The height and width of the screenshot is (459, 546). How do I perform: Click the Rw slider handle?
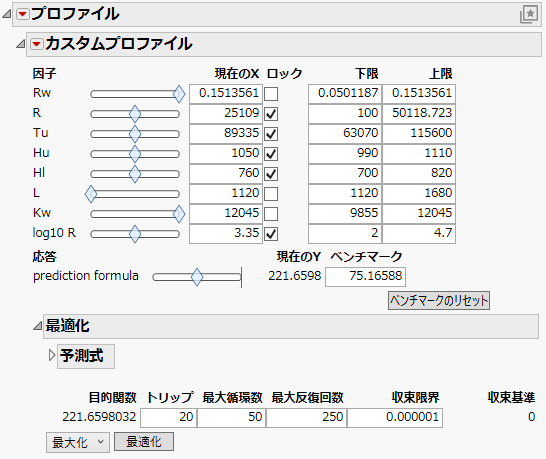pos(179,94)
